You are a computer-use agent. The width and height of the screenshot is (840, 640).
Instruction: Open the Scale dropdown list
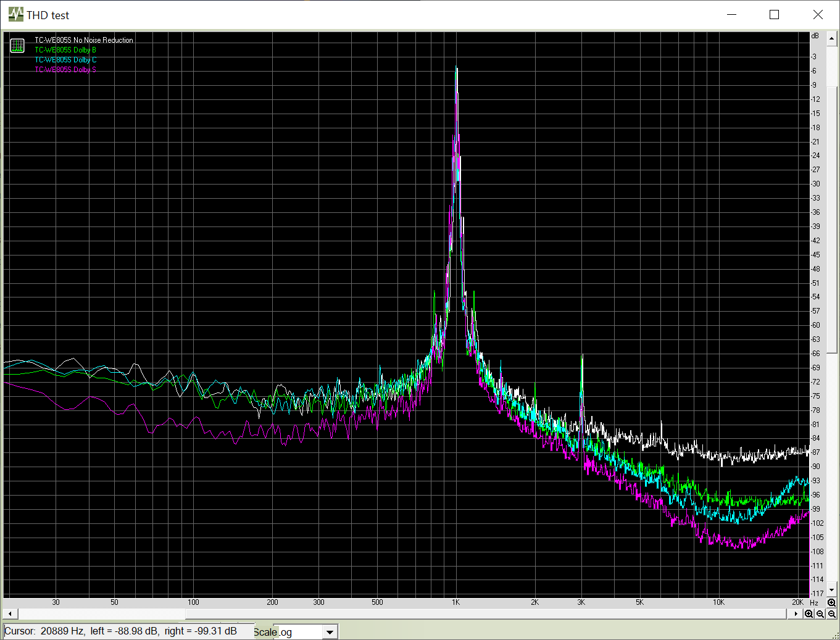(330, 632)
